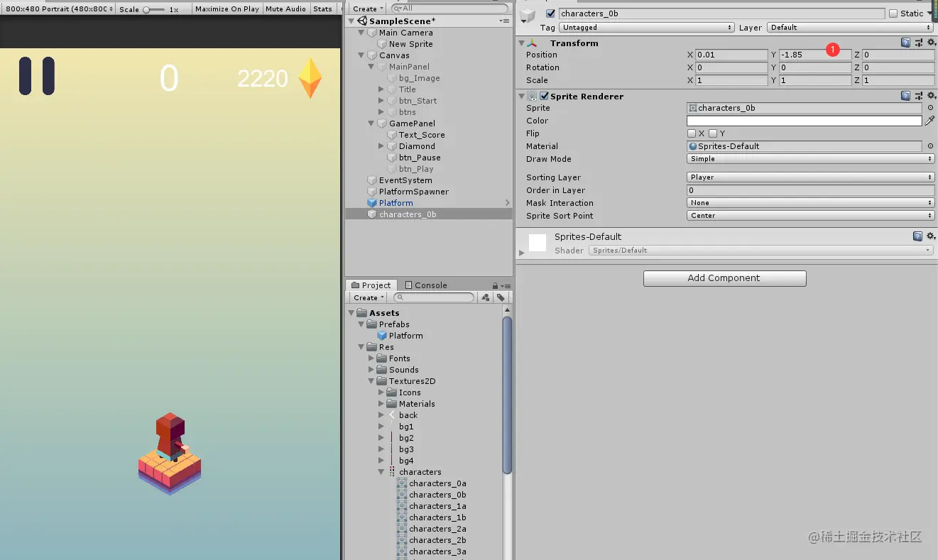Click the GameObject icon selector in the Inspector

click(528, 16)
